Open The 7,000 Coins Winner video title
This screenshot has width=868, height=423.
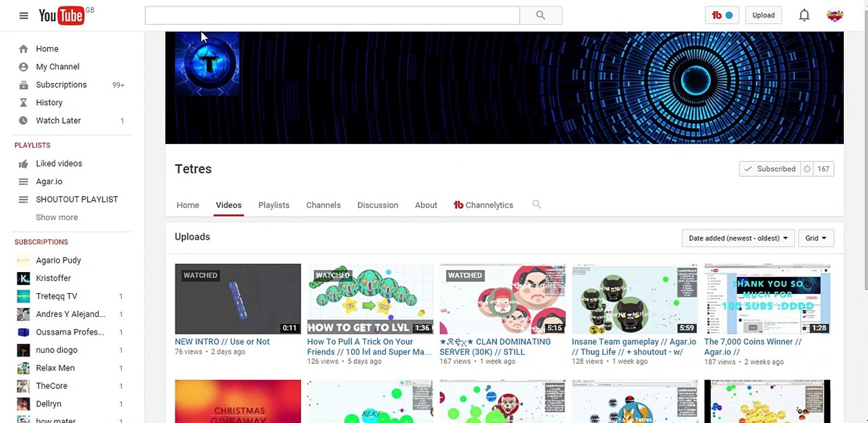(753, 347)
